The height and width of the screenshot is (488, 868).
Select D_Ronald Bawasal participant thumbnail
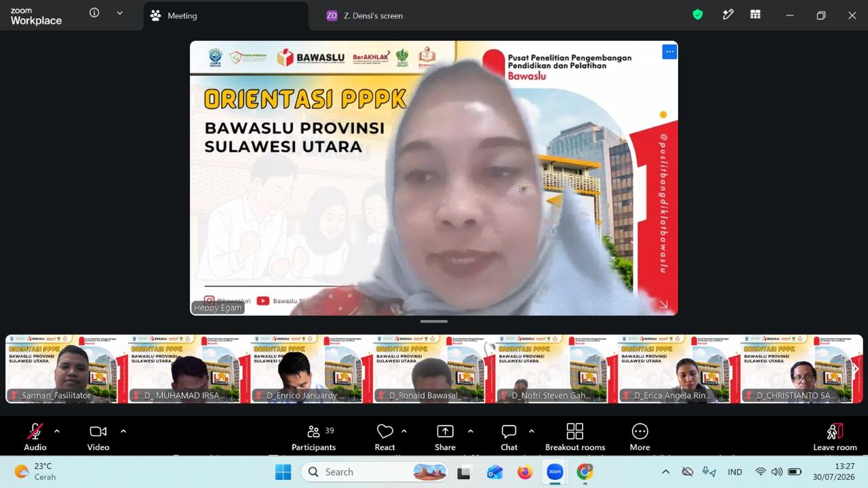coord(434,369)
